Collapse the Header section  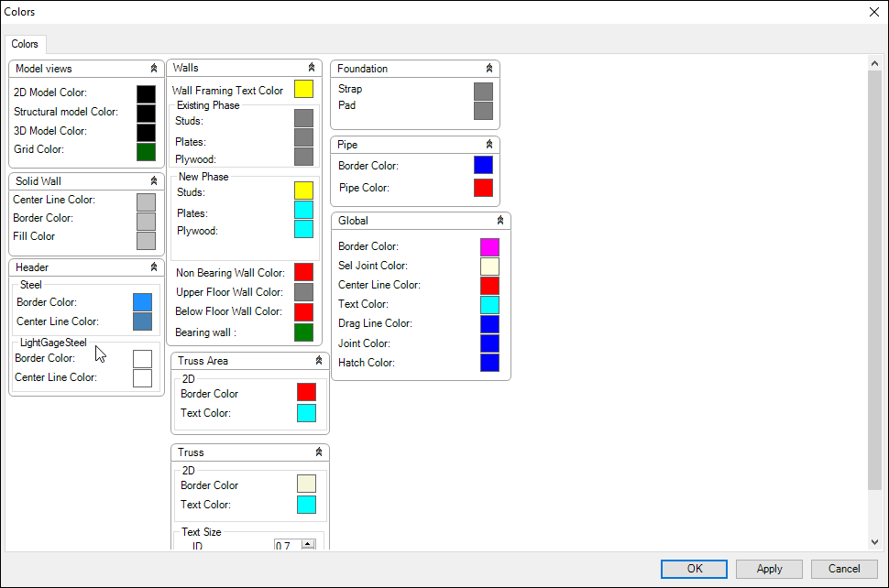coord(154,267)
